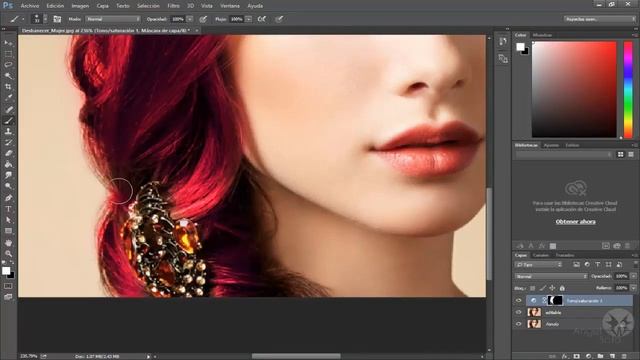640x360 pixels.
Task: Hide the editable layer
Action: 518,312
